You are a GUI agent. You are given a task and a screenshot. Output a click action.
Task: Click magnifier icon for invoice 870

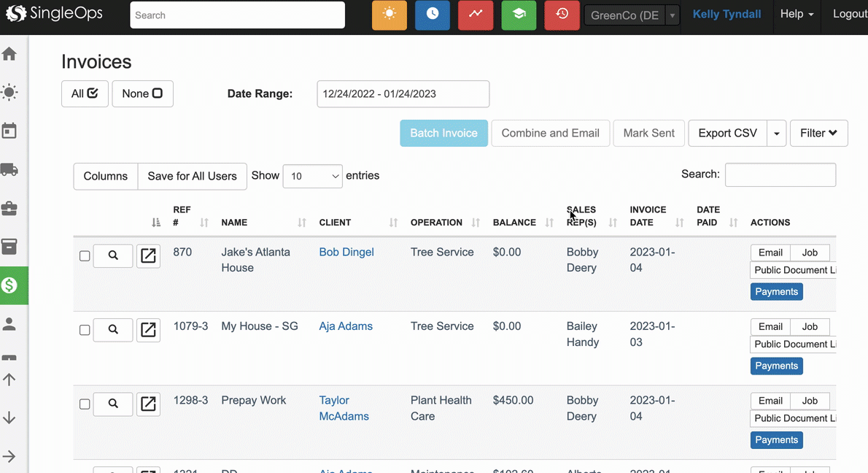pyautogui.click(x=113, y=255)
